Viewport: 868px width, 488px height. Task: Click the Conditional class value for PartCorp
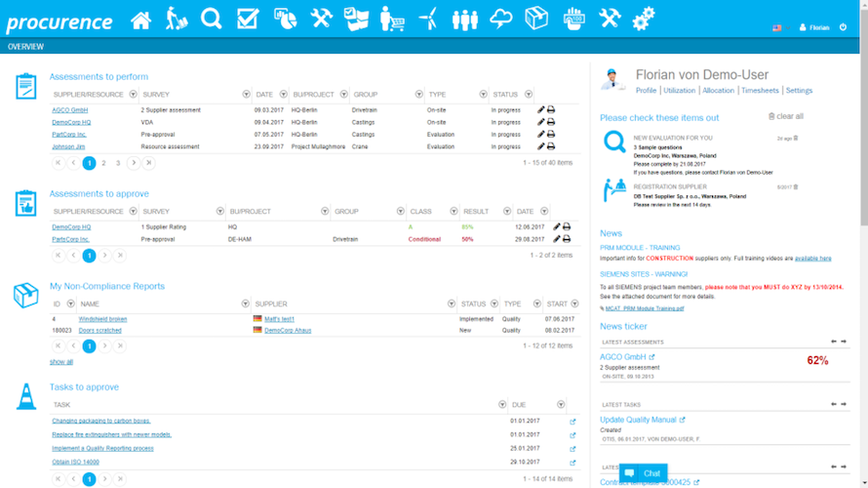coord(424,239)
